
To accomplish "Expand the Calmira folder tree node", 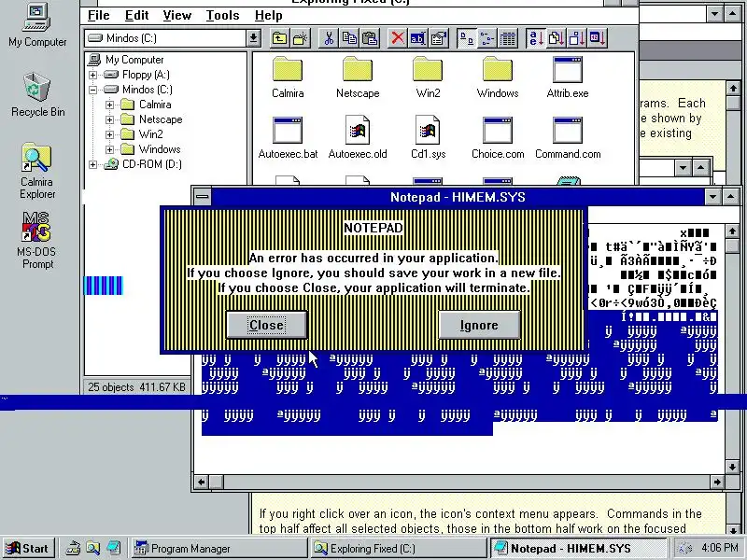I will click(109, 105).
